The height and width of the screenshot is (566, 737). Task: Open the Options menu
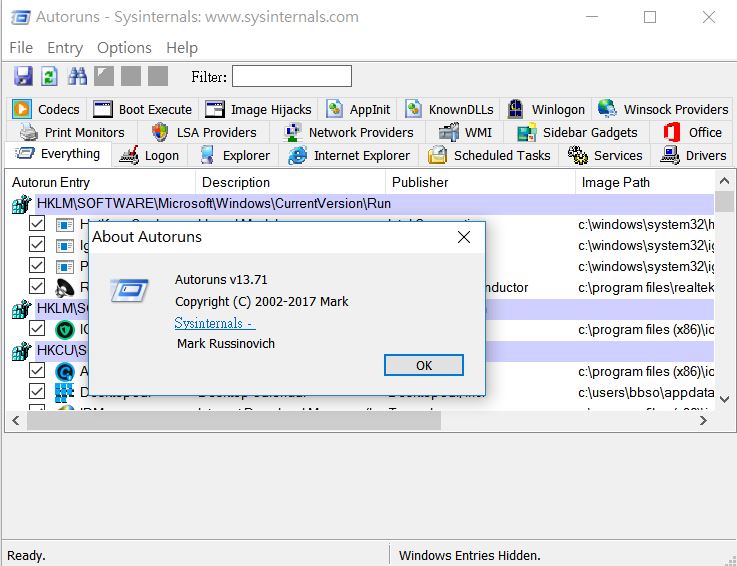pyautogui.click(x=124, y=47)
